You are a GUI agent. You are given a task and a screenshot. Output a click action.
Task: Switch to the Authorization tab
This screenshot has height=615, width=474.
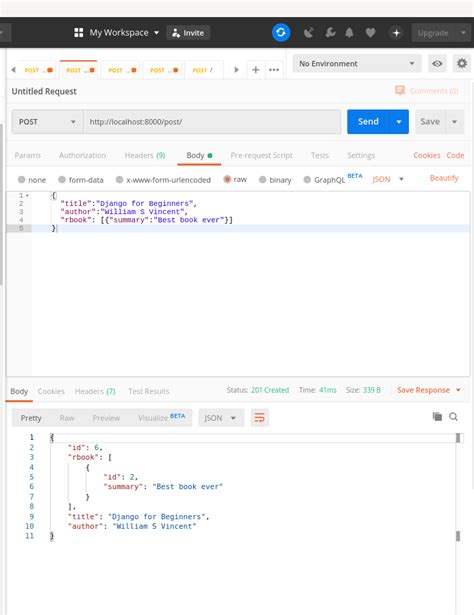[x=82, y=155]
